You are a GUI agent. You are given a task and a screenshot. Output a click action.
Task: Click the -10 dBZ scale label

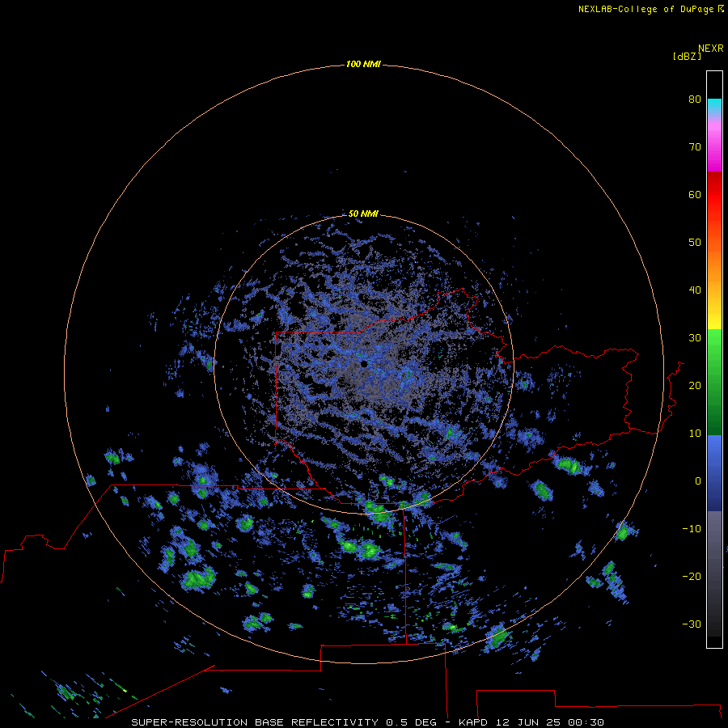tap(692, 529)
